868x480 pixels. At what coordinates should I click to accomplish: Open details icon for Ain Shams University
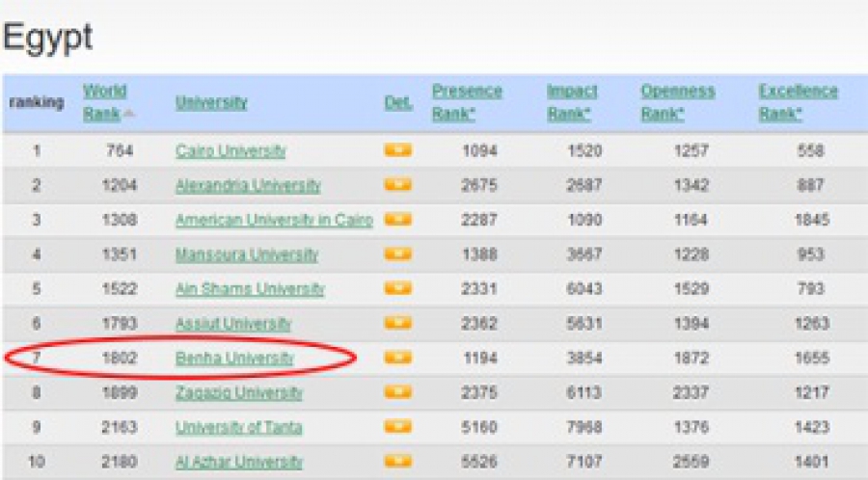click(x=398, y=288)
